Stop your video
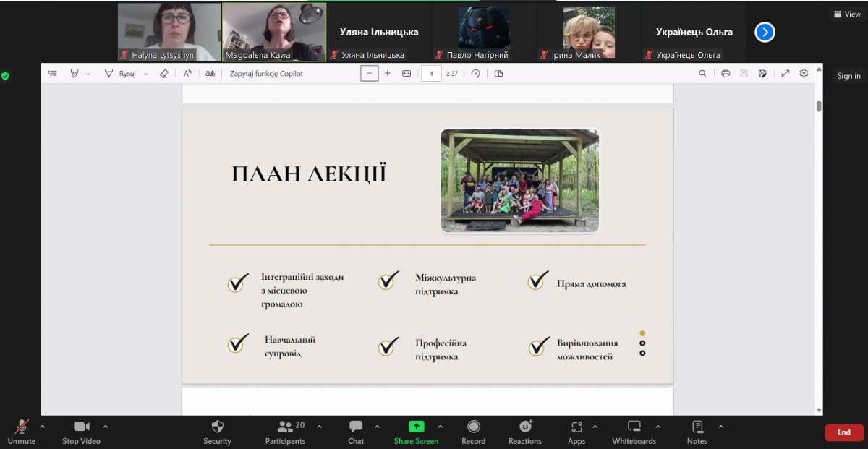The height and width of the screenshot is (449, 868). [x=81, y=432]
